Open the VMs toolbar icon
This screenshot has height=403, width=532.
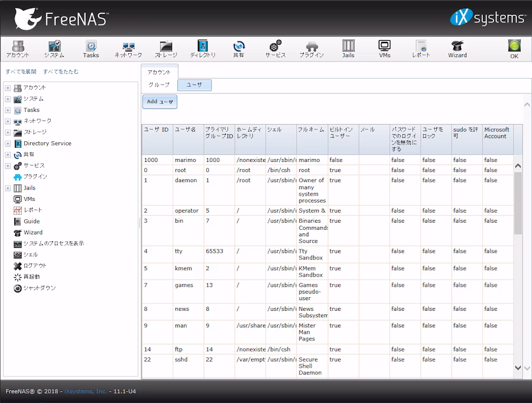tap(384, 48)
